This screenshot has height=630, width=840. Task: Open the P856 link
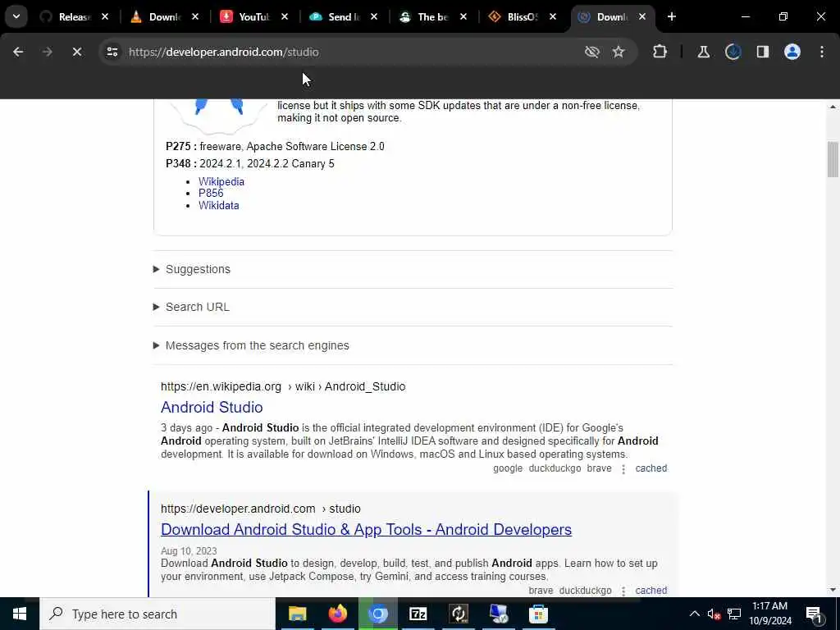point(211,193)
